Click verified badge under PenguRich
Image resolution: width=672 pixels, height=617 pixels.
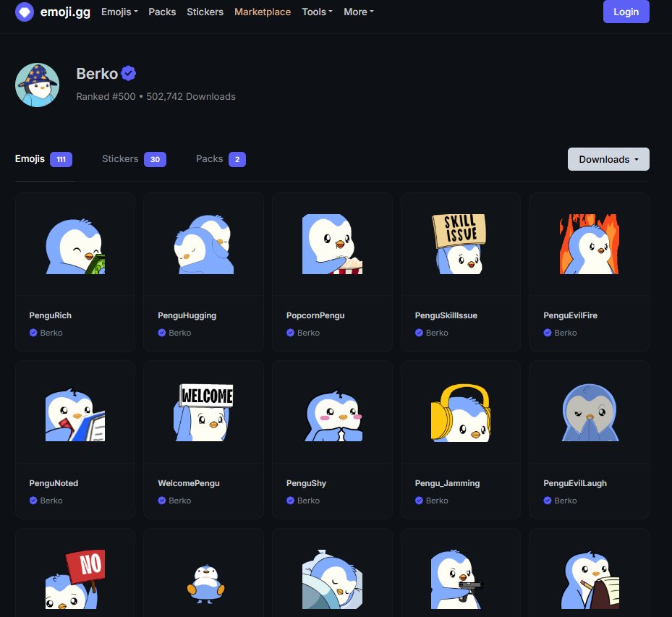[x=33, y=333]
